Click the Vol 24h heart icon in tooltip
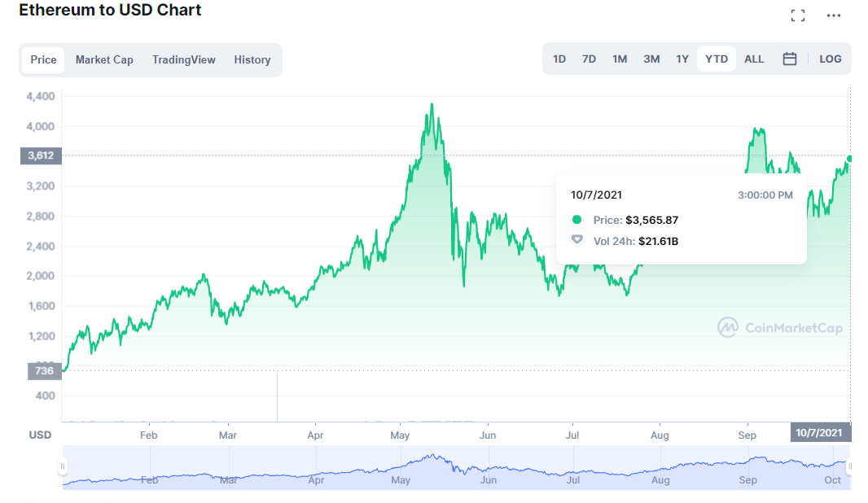The image size is (868, 503). (x=576, y=241)
